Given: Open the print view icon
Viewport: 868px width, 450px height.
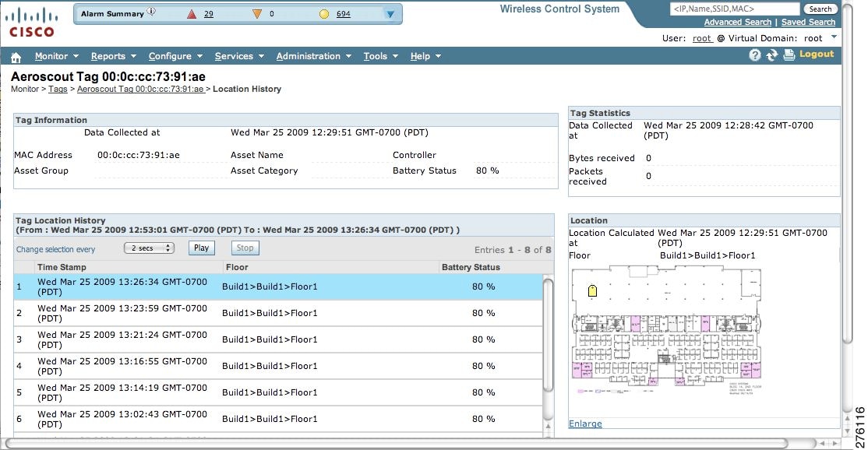Looking at the screenshot, I should (789, 54).
